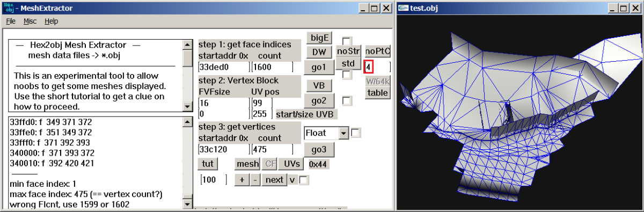Click the Hex2obj icon in the title bar

click(x=9, y=8)
